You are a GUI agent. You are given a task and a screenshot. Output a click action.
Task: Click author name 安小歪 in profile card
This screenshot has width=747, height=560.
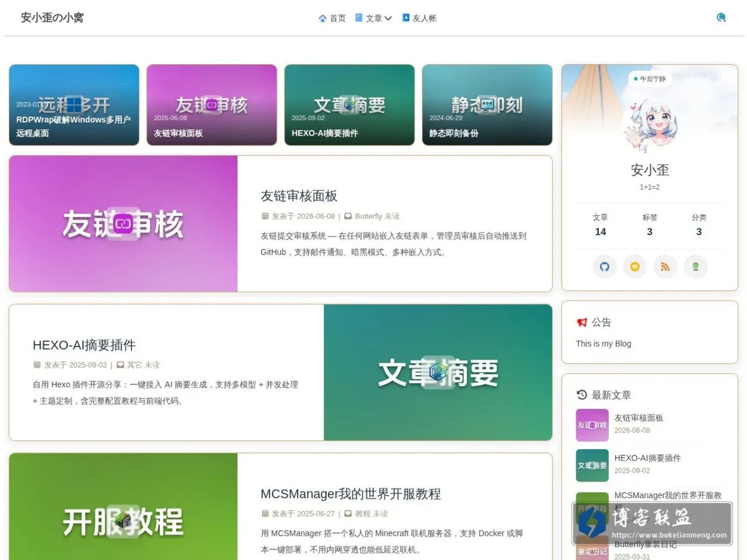click(649, 170)
